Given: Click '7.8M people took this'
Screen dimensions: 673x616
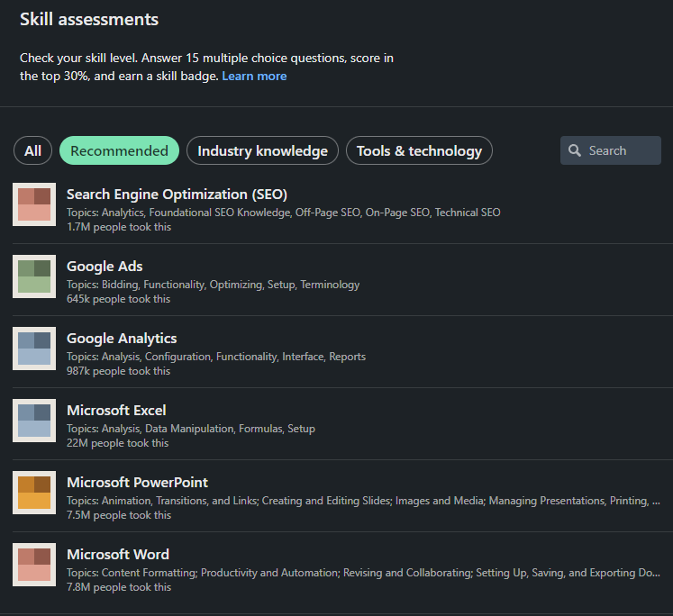Looking at the screenshot, I should pos(119,587).
